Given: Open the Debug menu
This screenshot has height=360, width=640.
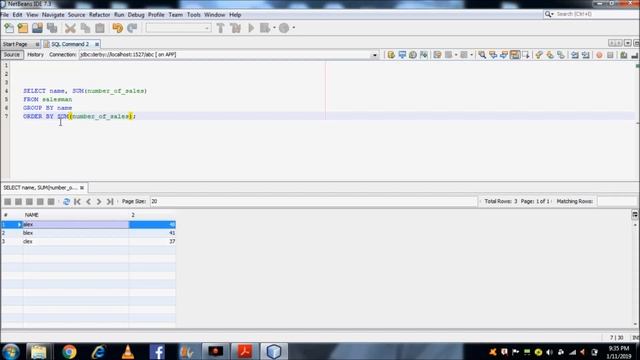Looking at the screenshot, I should [136, 15].
